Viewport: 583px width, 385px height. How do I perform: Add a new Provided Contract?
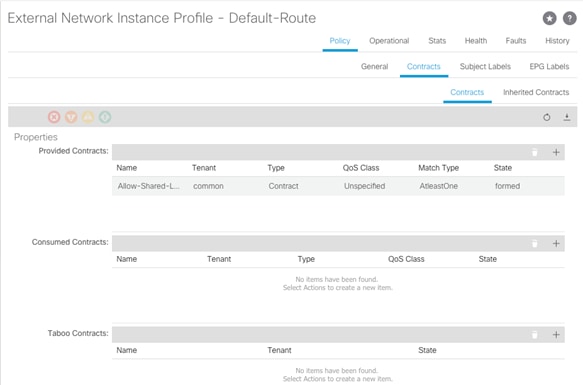556,152
